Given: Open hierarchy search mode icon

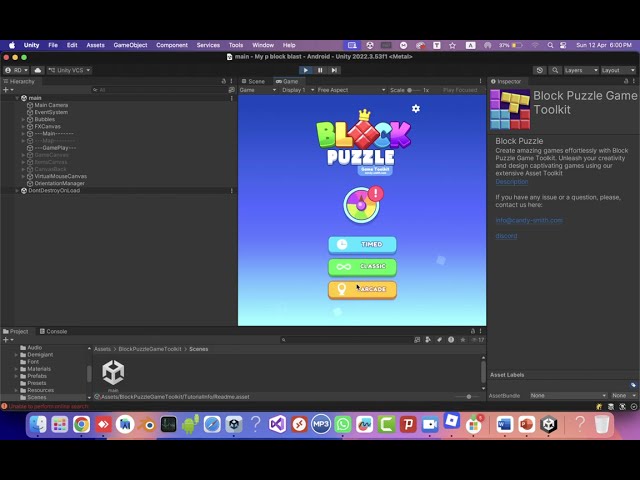Looking at the screenshot, I should click(x=231, y=90).
